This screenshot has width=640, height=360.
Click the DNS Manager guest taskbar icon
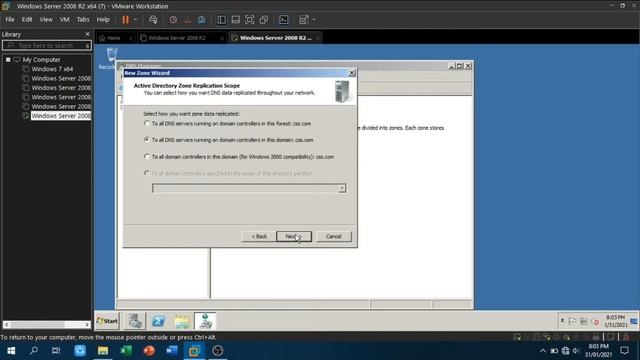[x=205, y=321]
